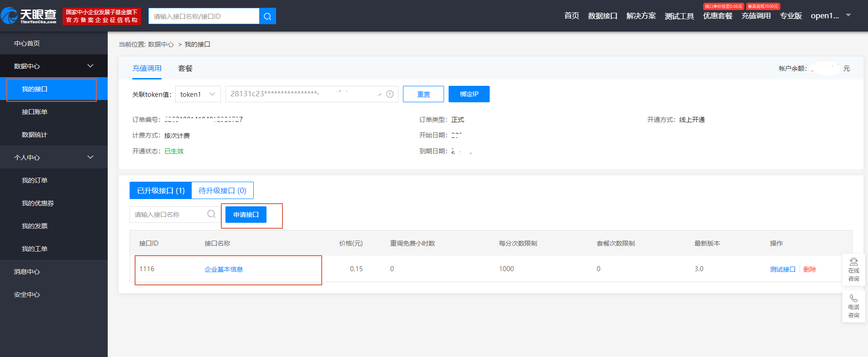The height and width of the screenshot is (357, 868).
Task: Open 优惠套餐 in top navigation
Action: click(x=717, y=16)
